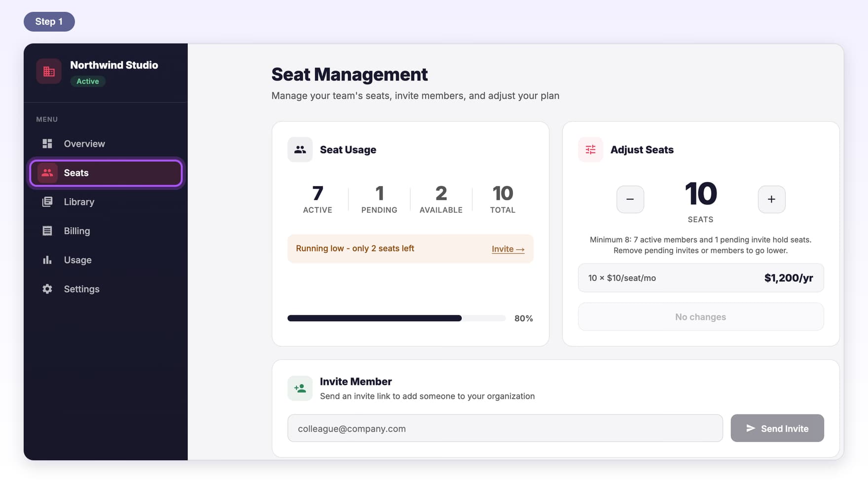
Task: Click the Northwind Studio building logo icon
Action: (x=49, y=72)
